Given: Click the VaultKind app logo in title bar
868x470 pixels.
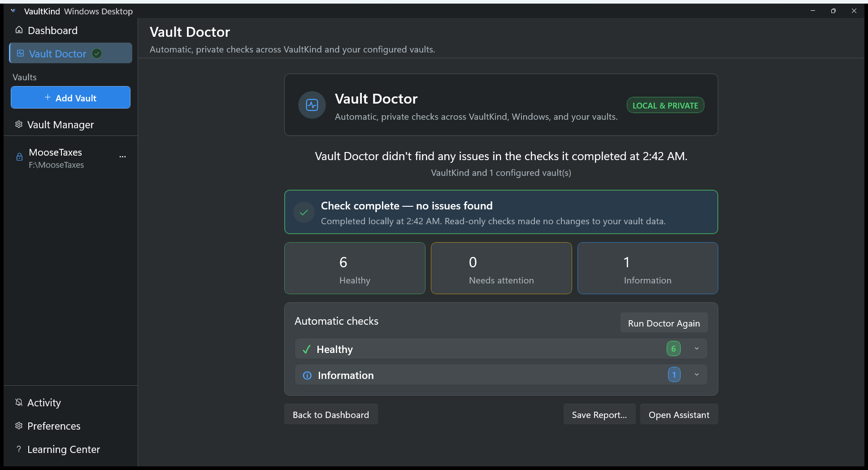Looking at the screenshot, I should 13,11.
